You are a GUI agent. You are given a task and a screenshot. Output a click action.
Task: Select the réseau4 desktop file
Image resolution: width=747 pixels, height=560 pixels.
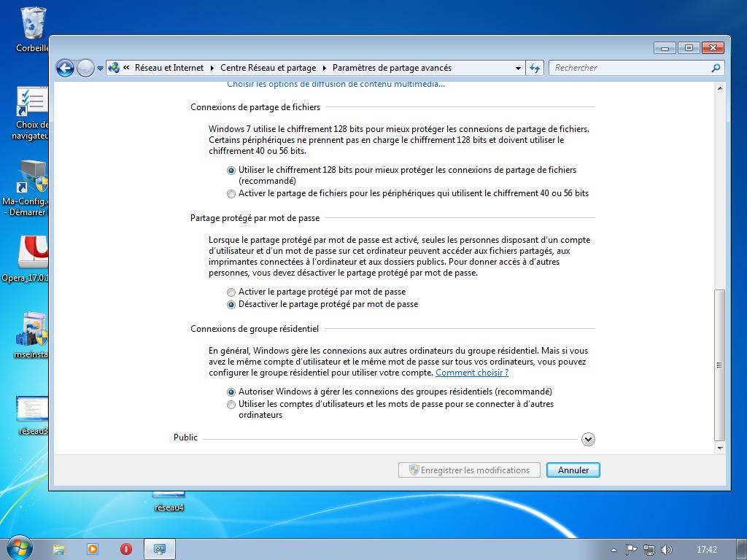pos(169,502)
